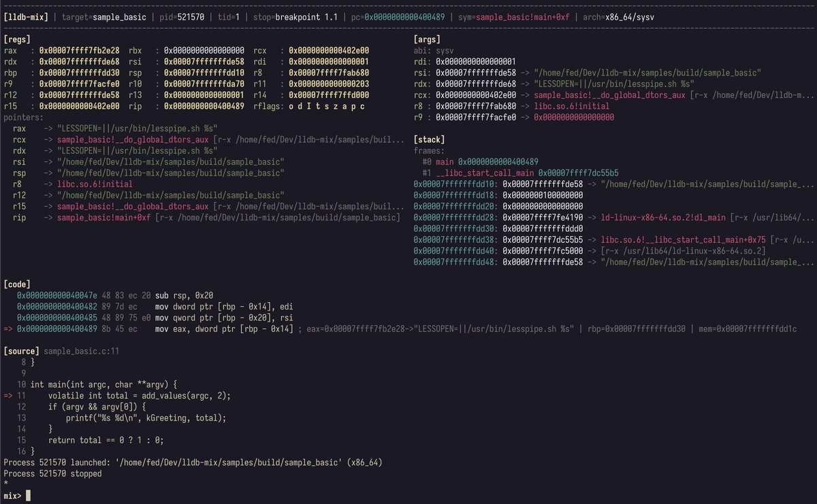Image resolution: width=817 pixels, height=504 pixels.
Task: Click the [code] section heading
Action: pyautogui.click(x=17, y=284)
